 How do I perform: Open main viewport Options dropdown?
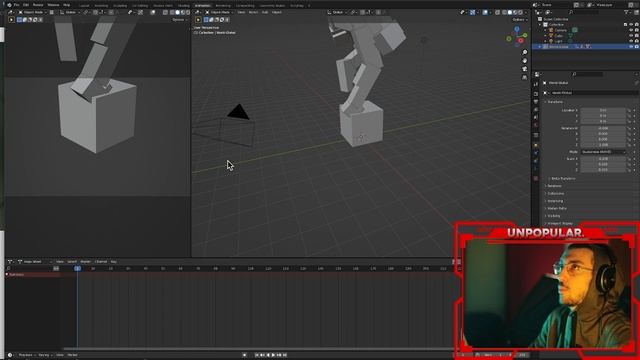point(519,20)
